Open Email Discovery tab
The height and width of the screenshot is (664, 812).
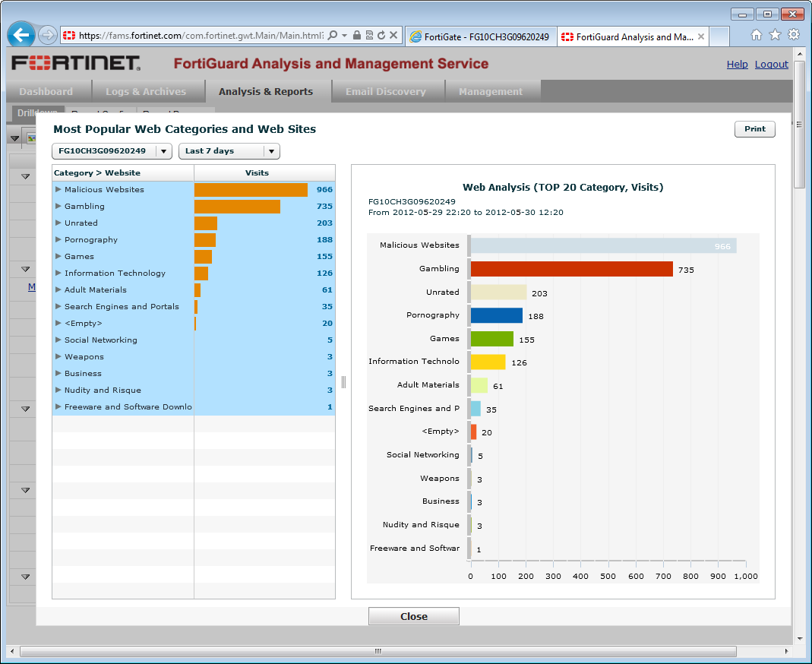coord(386,92)
